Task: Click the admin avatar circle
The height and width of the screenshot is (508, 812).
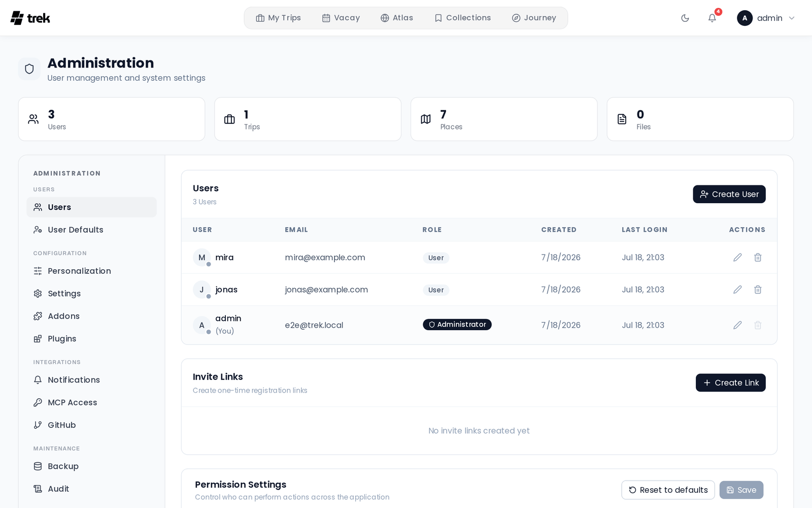Action: 745,18
